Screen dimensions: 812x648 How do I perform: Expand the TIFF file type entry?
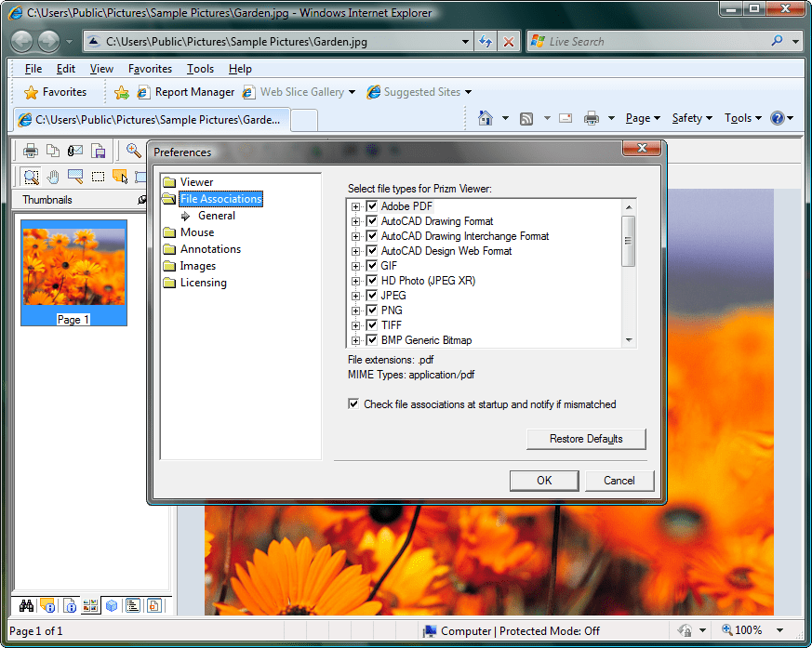(x=356, y=324)
